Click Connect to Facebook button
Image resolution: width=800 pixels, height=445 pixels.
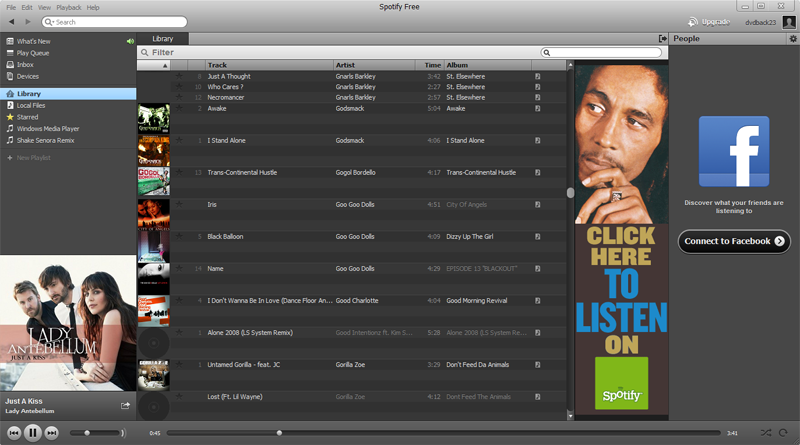click(734, 241)
